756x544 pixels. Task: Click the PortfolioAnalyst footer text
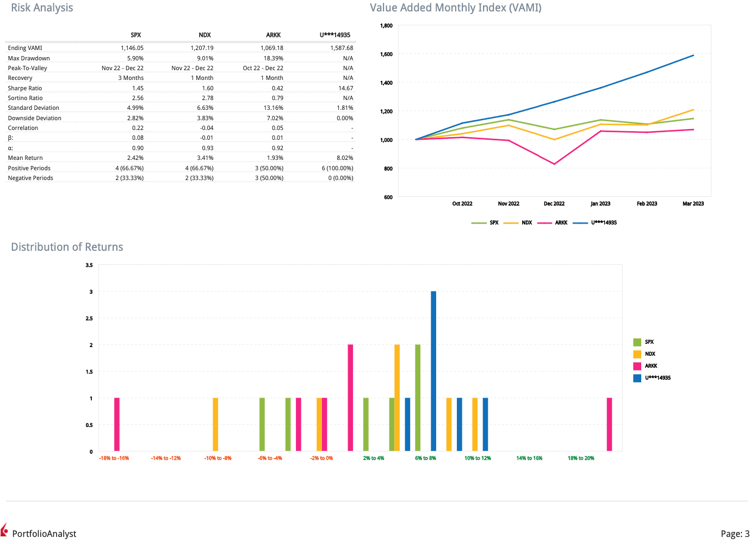44,534
